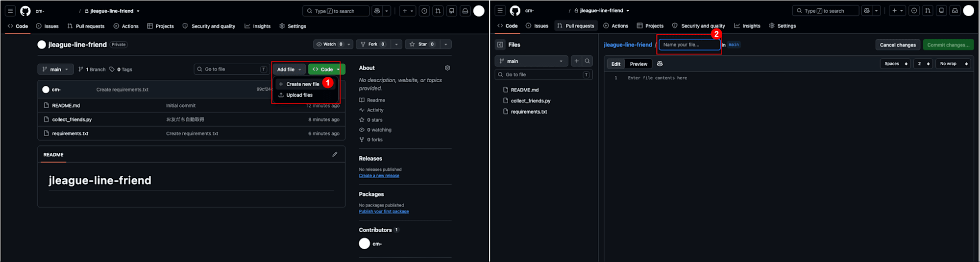Click Cancel changes button
The image size is (980, 262).
pos(898,45)
